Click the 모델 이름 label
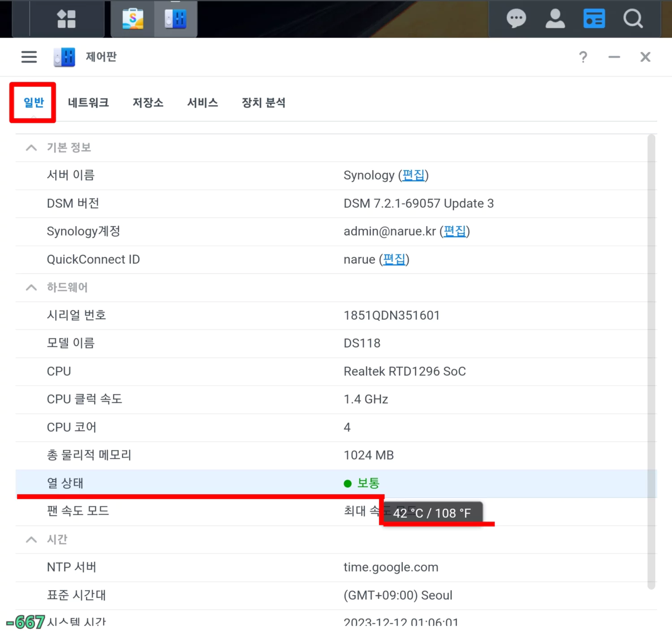The image size is (672, 637). coord(71,343)
